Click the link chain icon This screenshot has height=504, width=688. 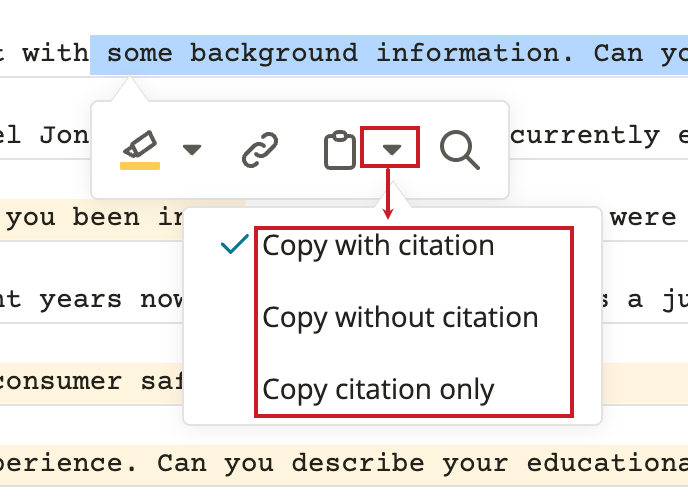click(260, 150)
